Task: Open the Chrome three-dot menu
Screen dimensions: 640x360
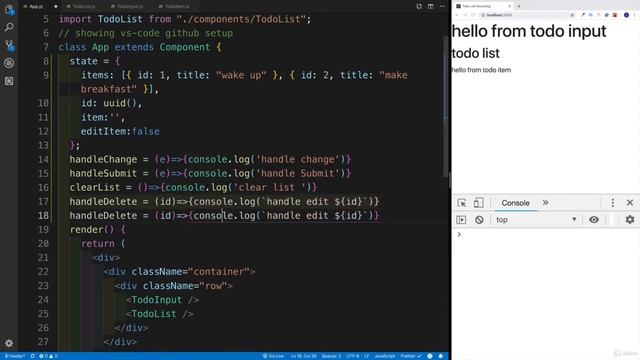Action: (635, 15)
